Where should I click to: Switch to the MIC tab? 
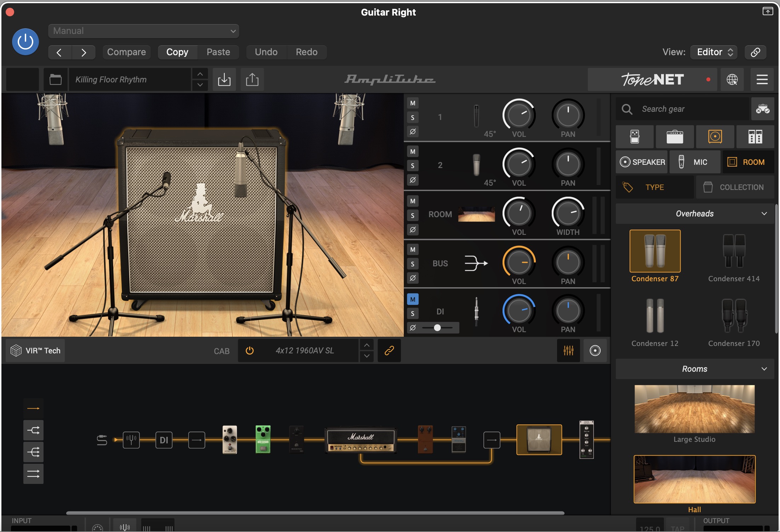point(695,162)
